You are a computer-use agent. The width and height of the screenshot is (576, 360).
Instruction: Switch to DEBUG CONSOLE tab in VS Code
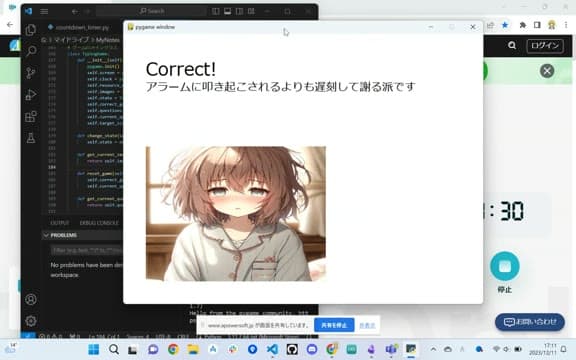pos(99,223)
